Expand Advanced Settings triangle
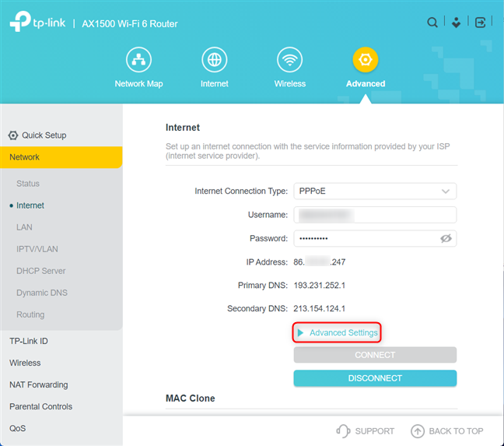Screen dimensions: 504x446 pos(300,332)
